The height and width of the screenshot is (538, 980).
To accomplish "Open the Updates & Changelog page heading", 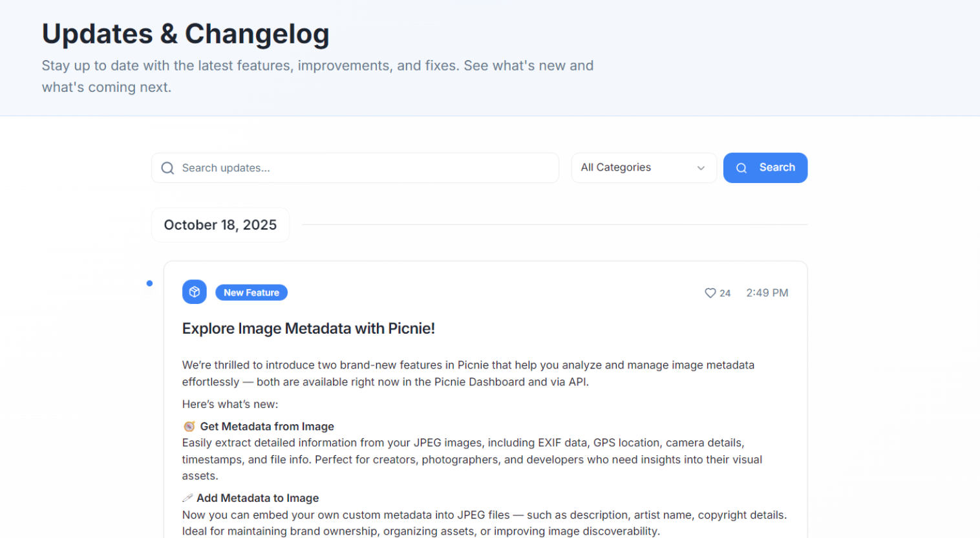I will [186, 34].
